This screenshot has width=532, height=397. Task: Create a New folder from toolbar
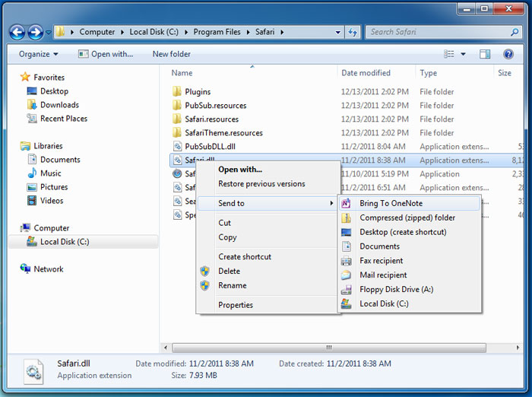(x=171, y=54)
